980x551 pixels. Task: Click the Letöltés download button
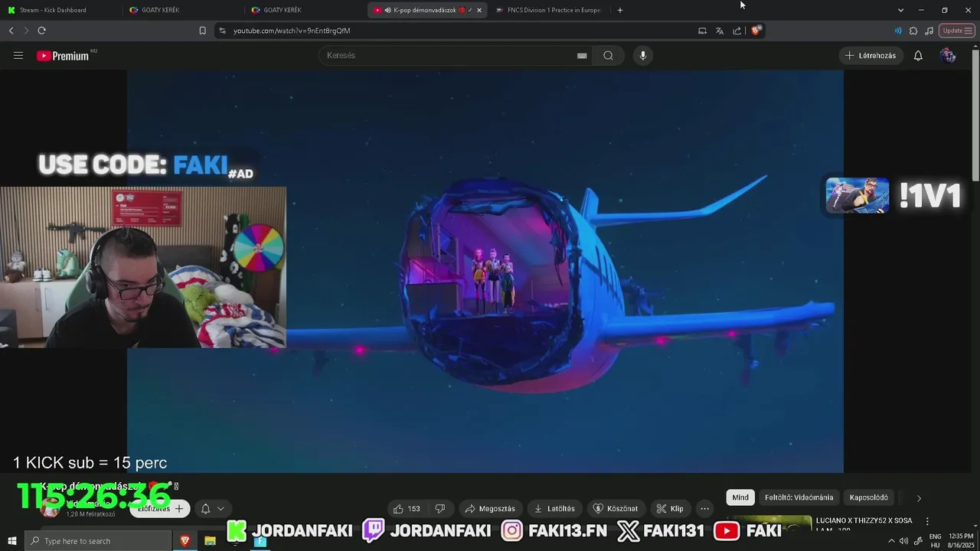pyautogui.click(x=555, y=508)
